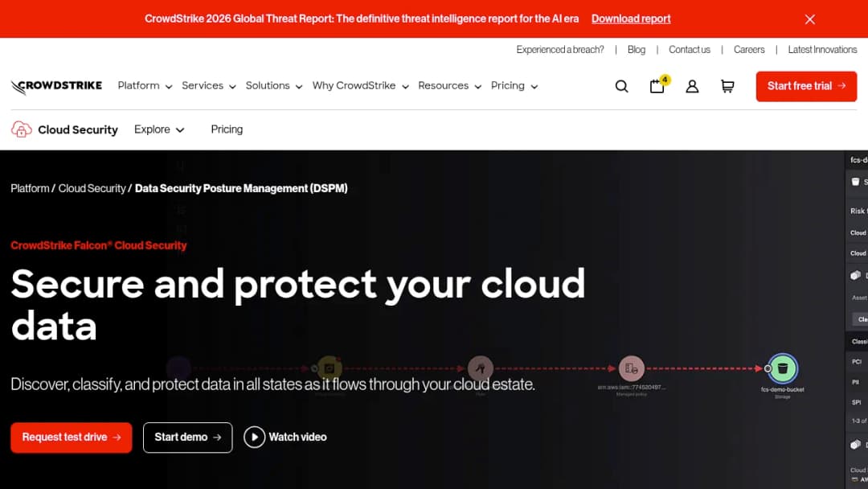The height and width of the screenshot is (489, 868).
Task: Open Pricing in the Cloud Security sub-navigation
Action: pyautogui.click(x=227, y=129)
